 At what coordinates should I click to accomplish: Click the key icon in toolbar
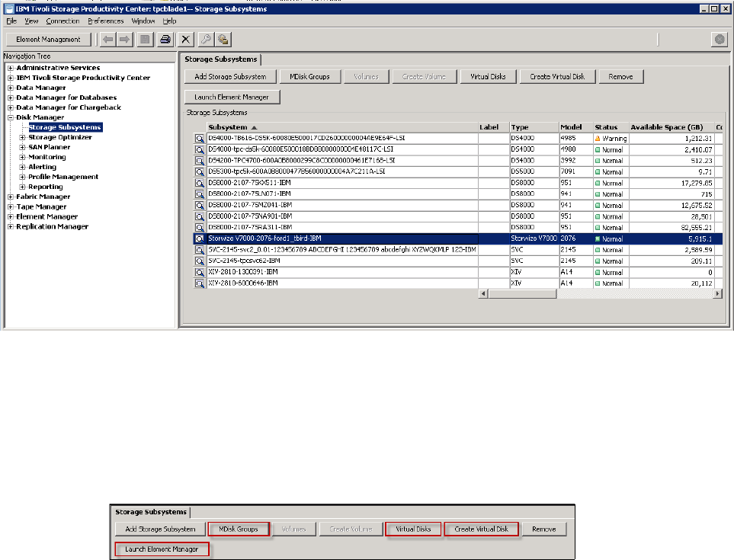[204, 40]
